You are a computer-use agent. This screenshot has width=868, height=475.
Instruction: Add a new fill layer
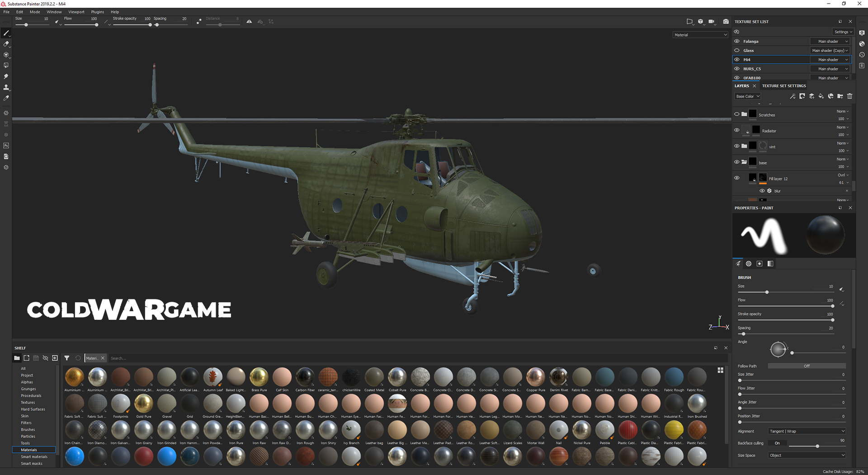pos(821,96)
